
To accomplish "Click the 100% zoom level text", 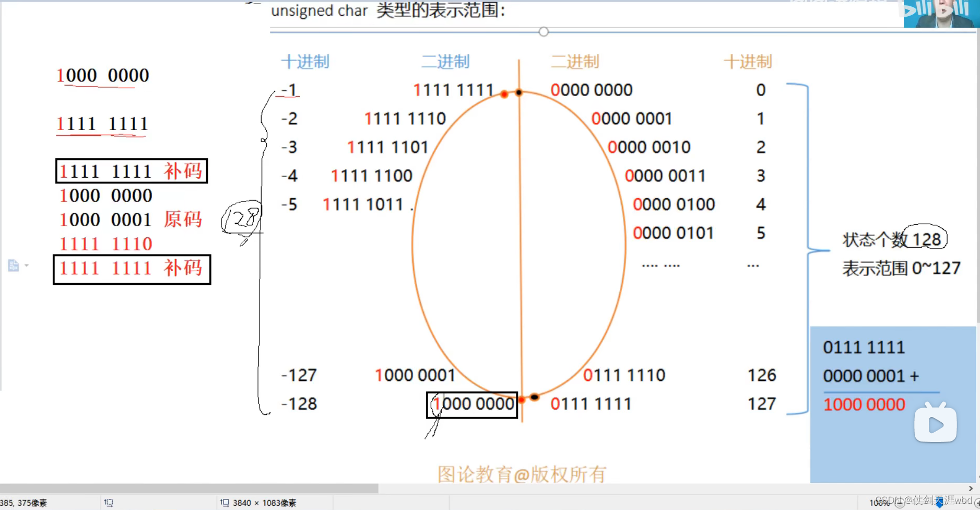I will tap(879, 503).
